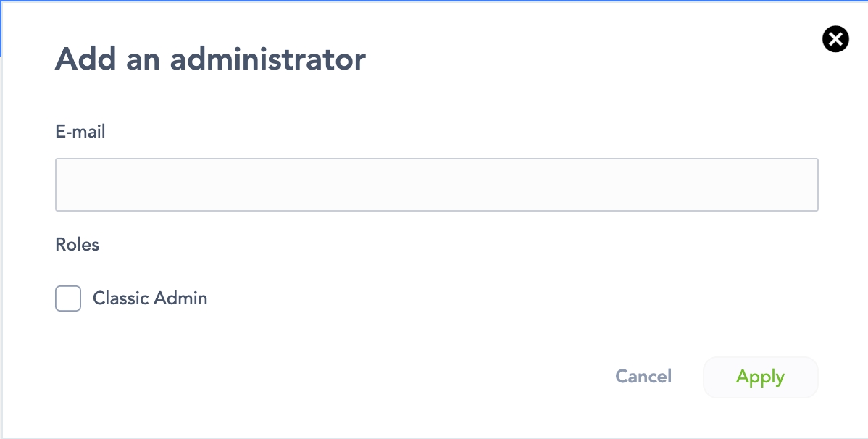Hit the round close icon
The image size is (868, 439).
pyautogui.click(x=835, y=39)
